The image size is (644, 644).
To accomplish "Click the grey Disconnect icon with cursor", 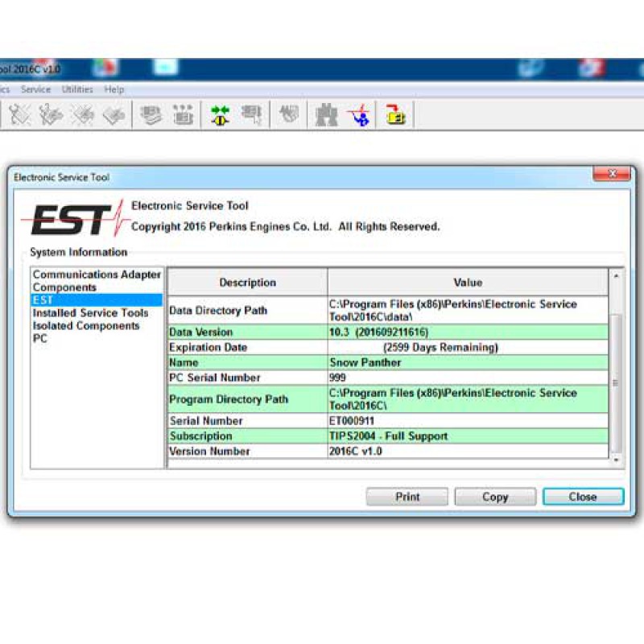I will (252, 114).
